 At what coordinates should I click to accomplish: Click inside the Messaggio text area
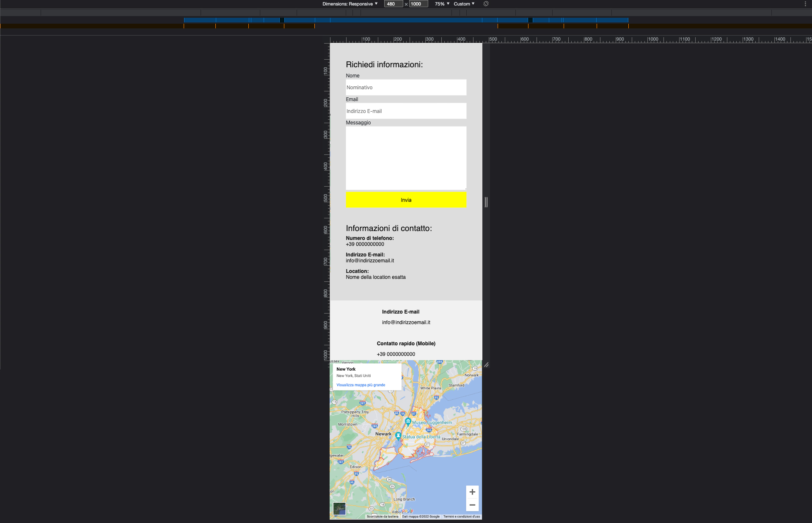pyautogui.click(x=406, y=158)
